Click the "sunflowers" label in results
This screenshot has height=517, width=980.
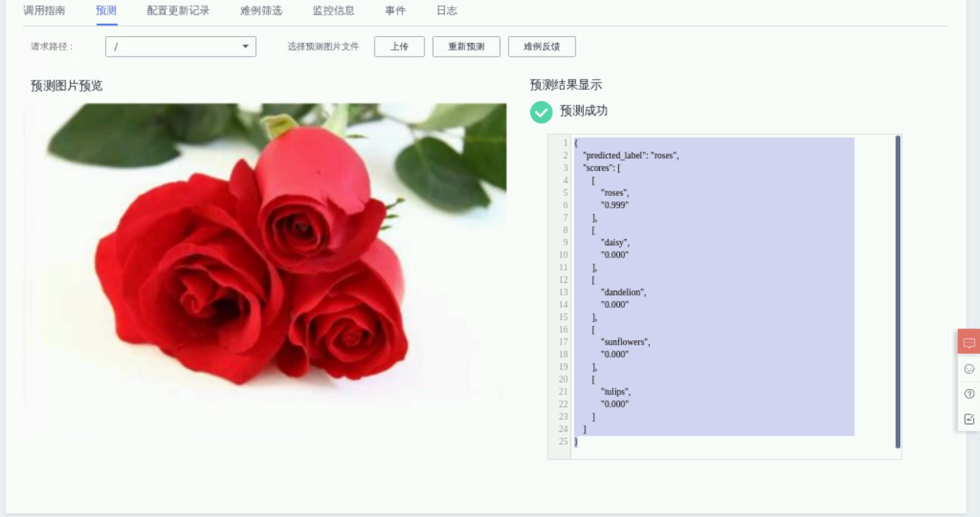[625, 342]
